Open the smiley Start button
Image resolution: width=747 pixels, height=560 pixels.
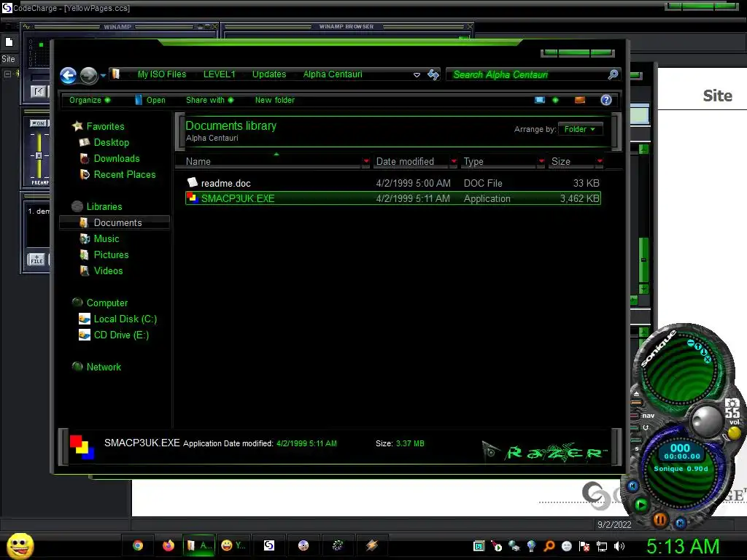click(20, 545)
